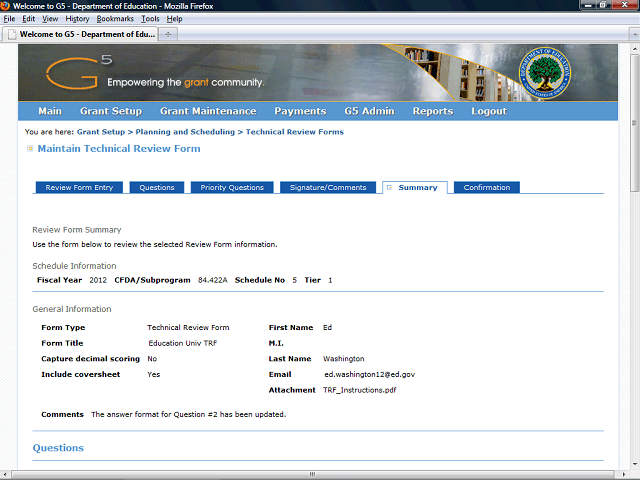Image resolution: width=640 pixels, height=480 pixels.
Task: Go to Main in navigation bar
Action: pyautogui.click(x=50, y=111)
